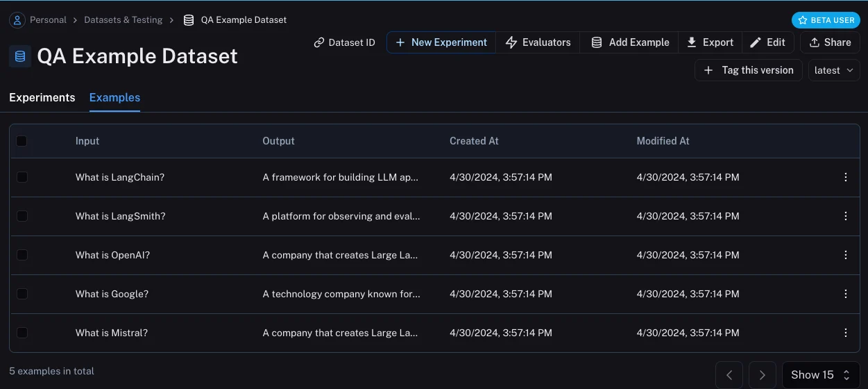The height and width of the screenshot is (389, 868).
Task: Click the New Experiment button
Action: (x=441, y=42)
